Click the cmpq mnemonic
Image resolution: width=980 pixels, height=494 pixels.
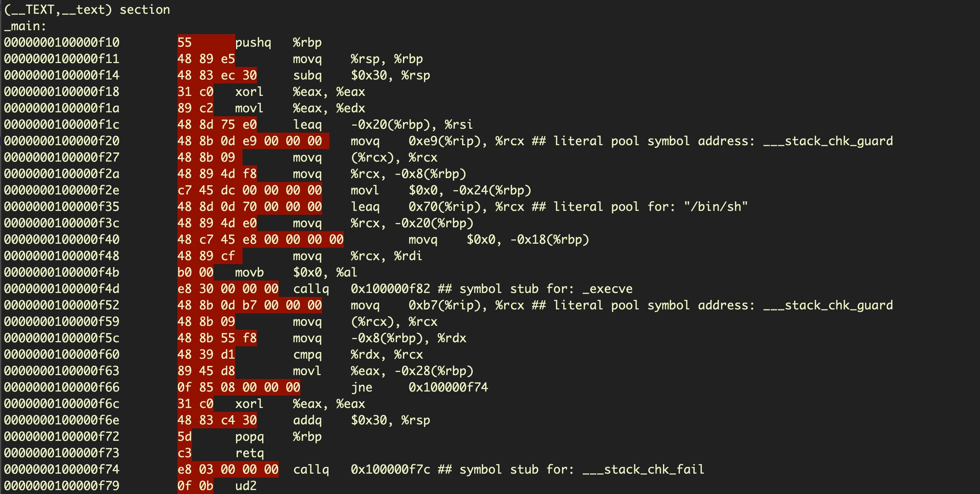307,354
